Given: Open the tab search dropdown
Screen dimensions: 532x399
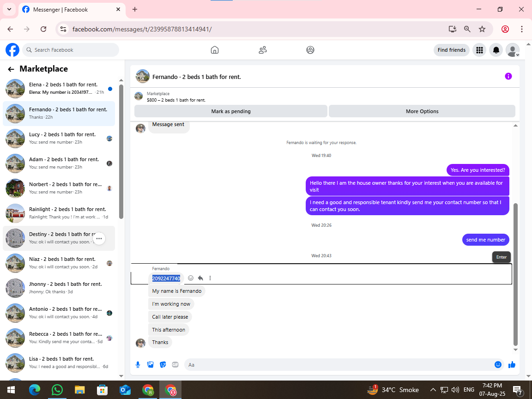Looking at the screenshot, I should [9, 10].
